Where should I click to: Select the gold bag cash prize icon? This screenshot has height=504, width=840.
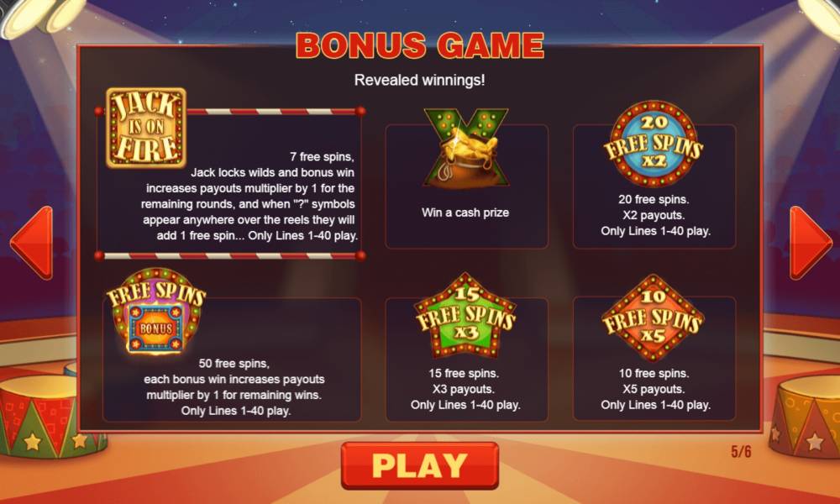click(466, 149)
